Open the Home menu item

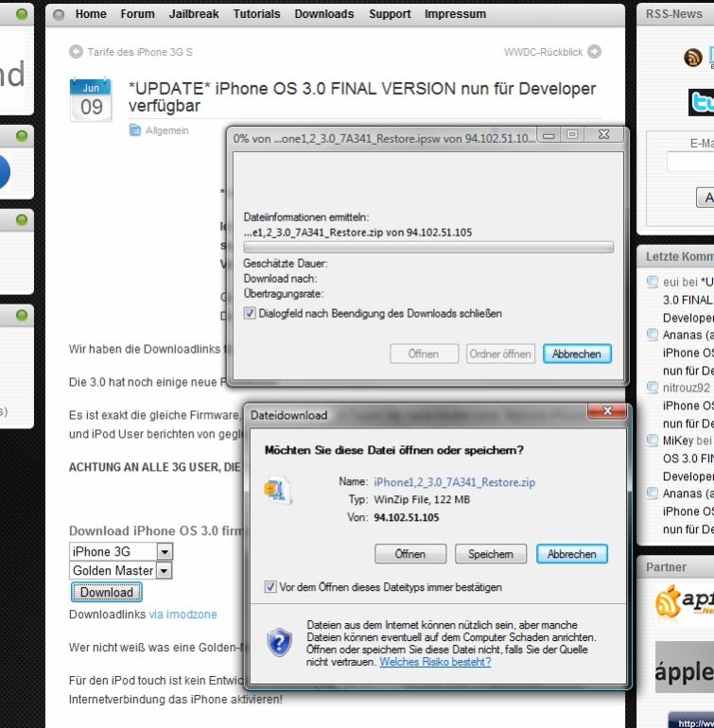[91, 14]
